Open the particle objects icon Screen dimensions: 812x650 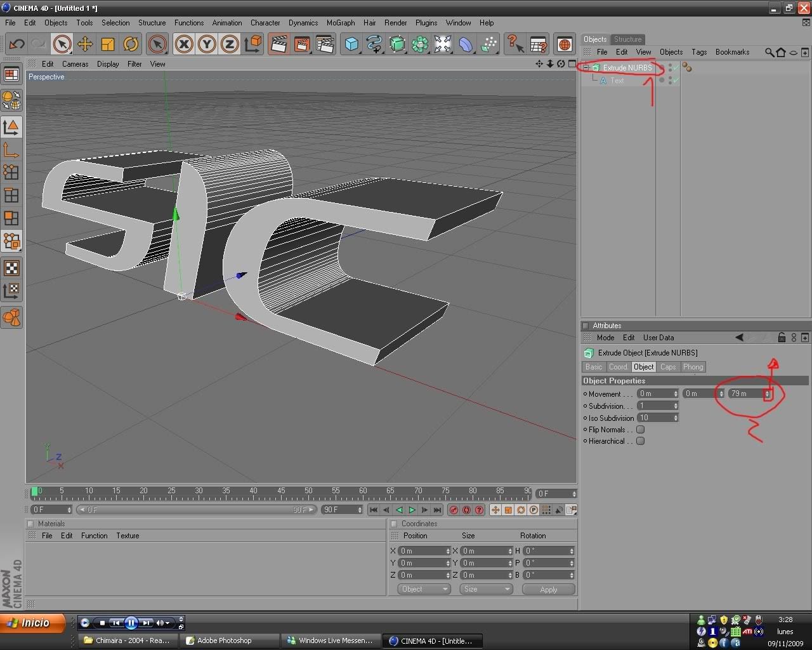[488, 44]
